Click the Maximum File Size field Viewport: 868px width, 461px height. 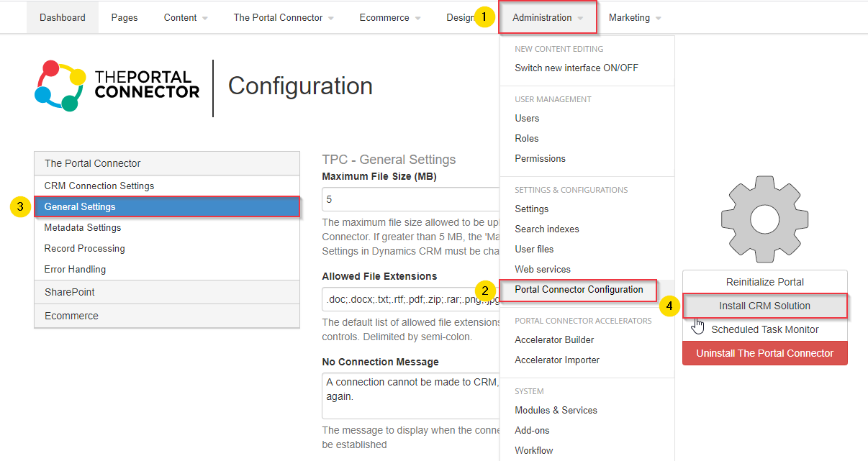pos(411,199)
